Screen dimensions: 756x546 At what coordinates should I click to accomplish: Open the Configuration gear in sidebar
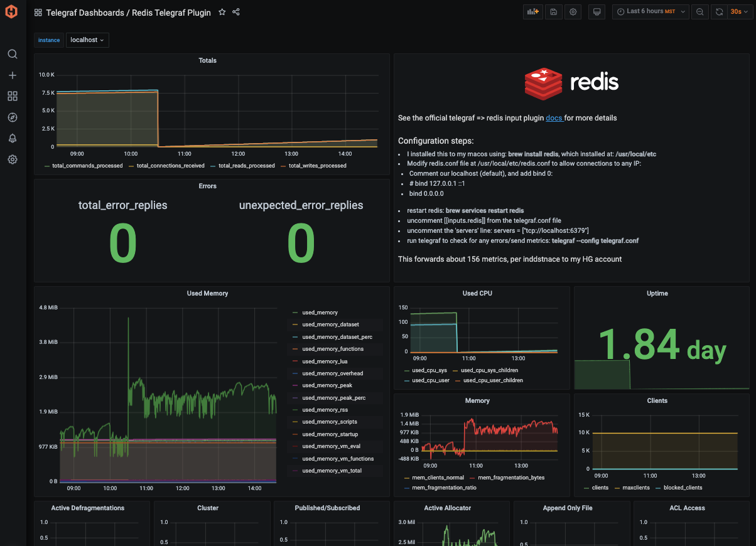coord(12,159)
